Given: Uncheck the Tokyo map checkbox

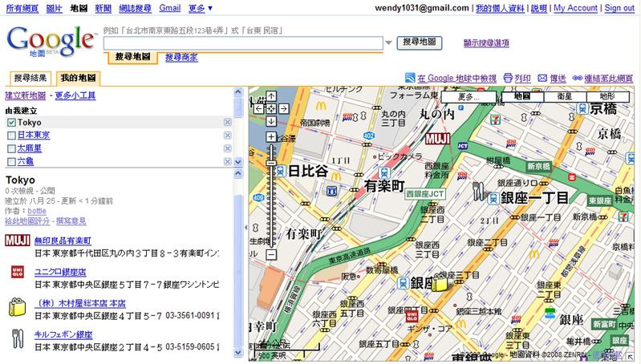Looking at the screenshot, I should point(11,123).
